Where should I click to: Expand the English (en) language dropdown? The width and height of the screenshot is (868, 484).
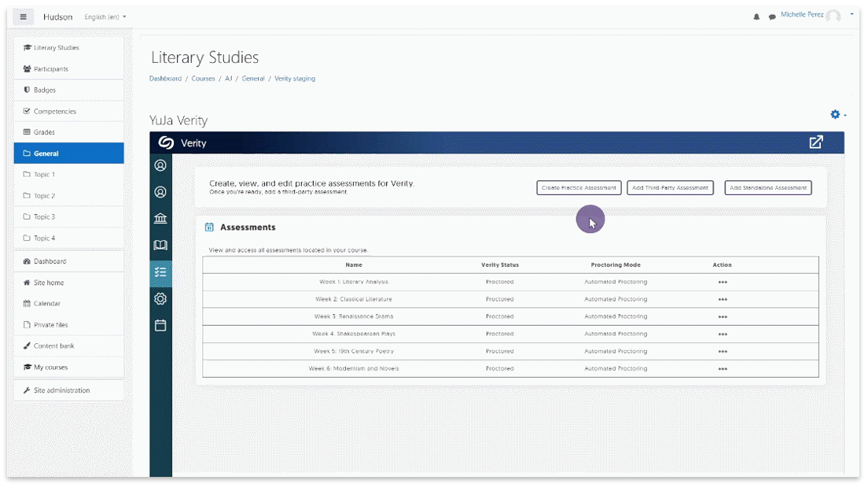pyautogui.click(x=105, y=17)
